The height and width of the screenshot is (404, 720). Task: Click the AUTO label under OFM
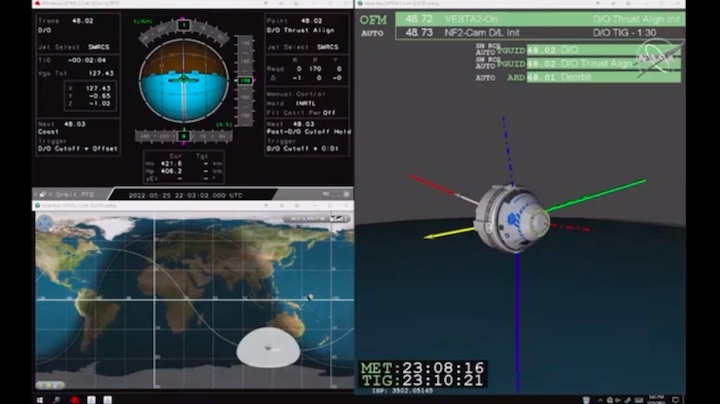tap(372, 33)
